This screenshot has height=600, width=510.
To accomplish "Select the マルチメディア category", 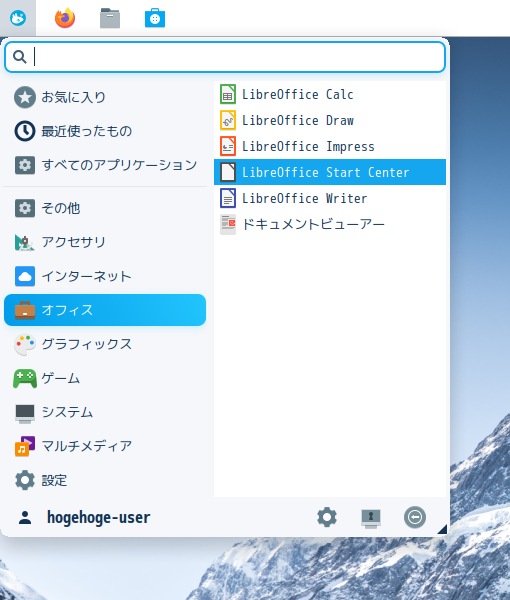I will pyautogui.click(x=105, y=446).
